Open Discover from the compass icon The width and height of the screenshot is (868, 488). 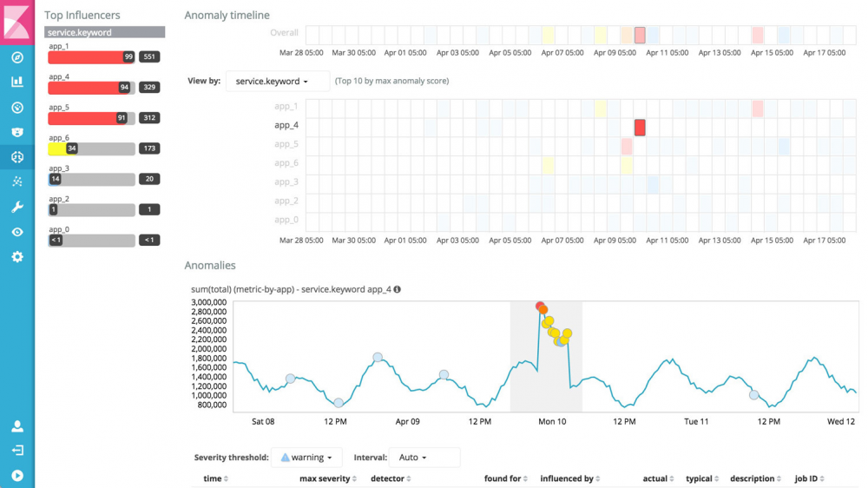tap(17, 58)
